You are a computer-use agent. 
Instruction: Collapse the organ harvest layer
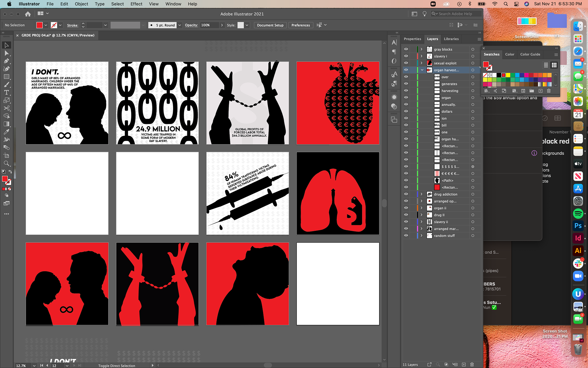(x=422, y=70)
